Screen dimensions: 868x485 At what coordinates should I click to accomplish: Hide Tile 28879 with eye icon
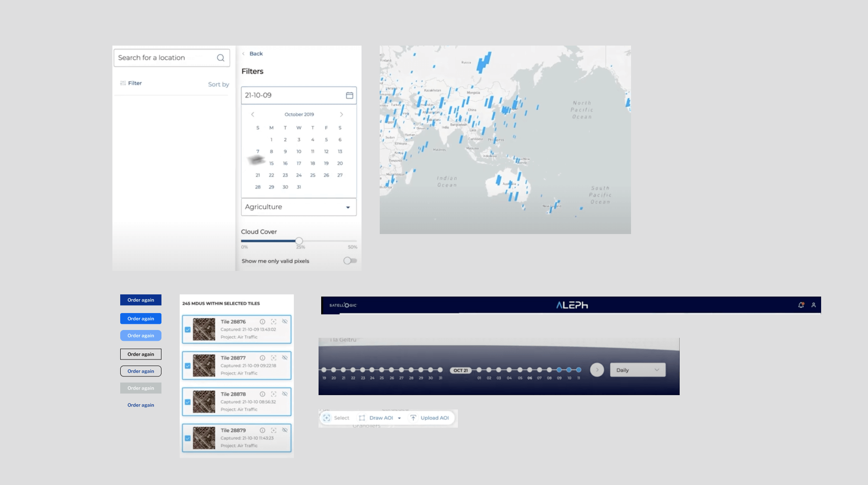pyautogui.click(x=285, y=430)
